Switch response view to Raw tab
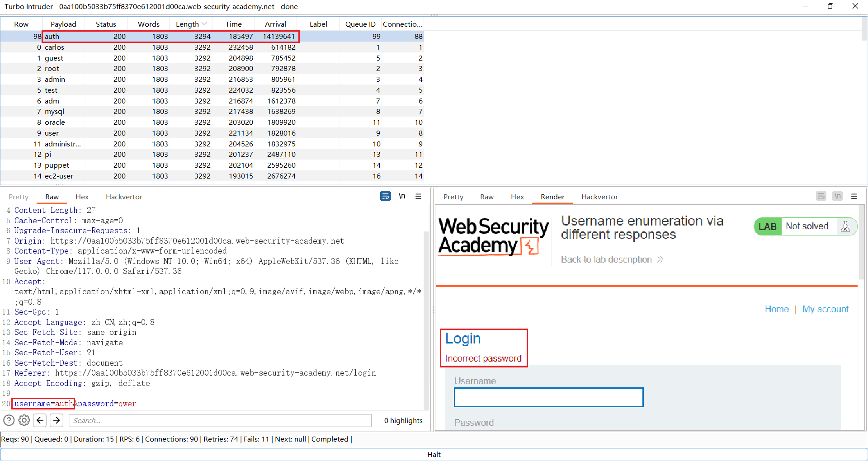The image size is (868, 461). [487, 197]
